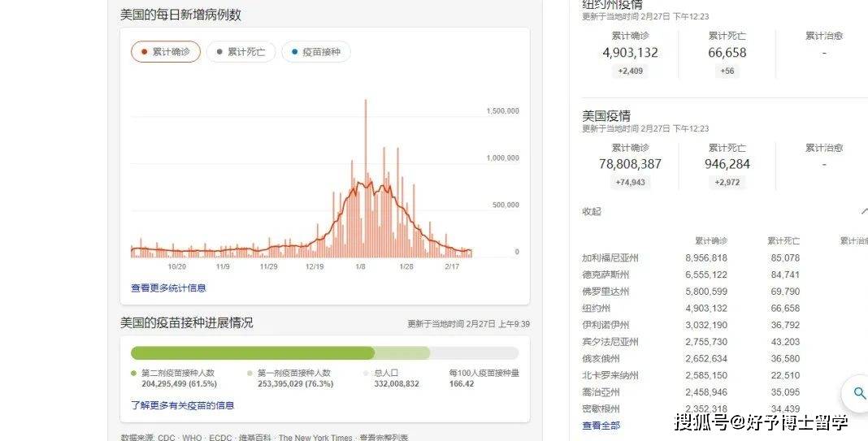This screenshot has height=441, width=868.
Task: Click the +2,409 New York badge
Action: coord(630,71)
